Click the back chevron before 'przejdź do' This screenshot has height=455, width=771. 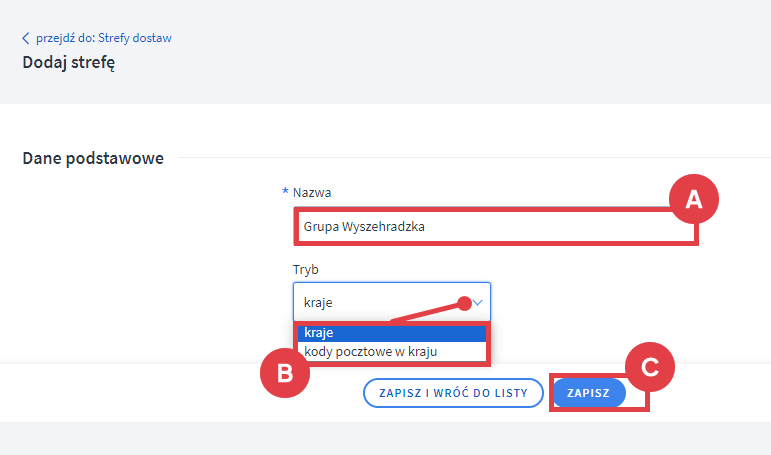(x=26, y=39)
